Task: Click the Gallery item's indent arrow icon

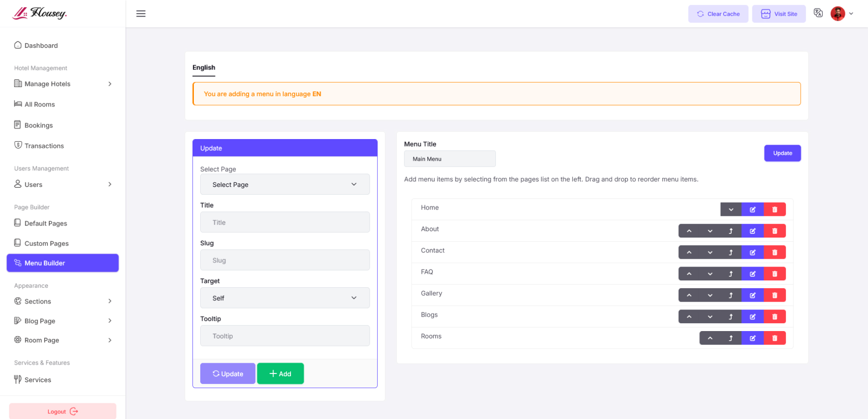Action: click(731, 296)
